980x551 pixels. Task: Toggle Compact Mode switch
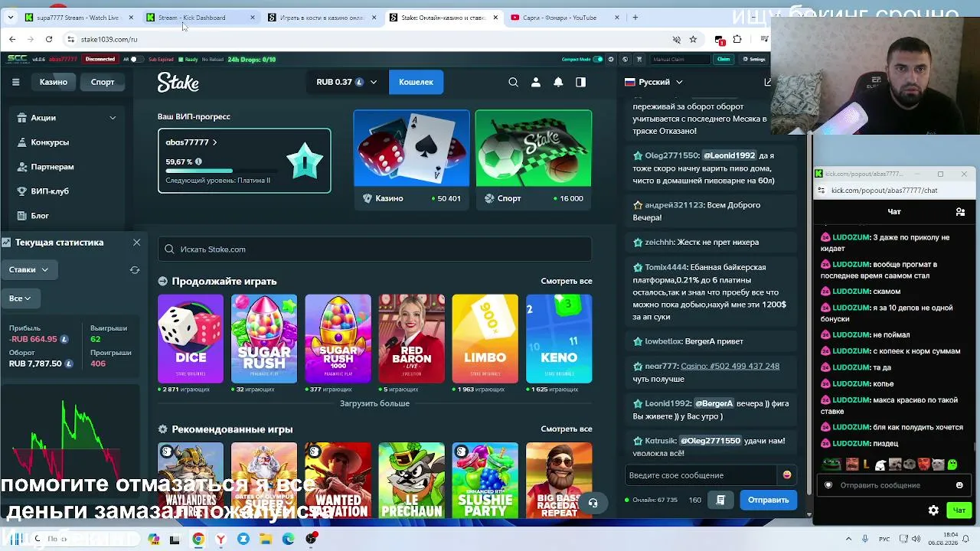point(598,59)
